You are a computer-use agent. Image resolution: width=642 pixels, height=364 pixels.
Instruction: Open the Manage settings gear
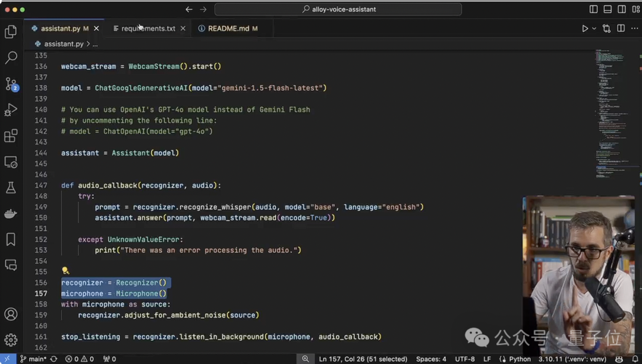click(x=11, y=340)
